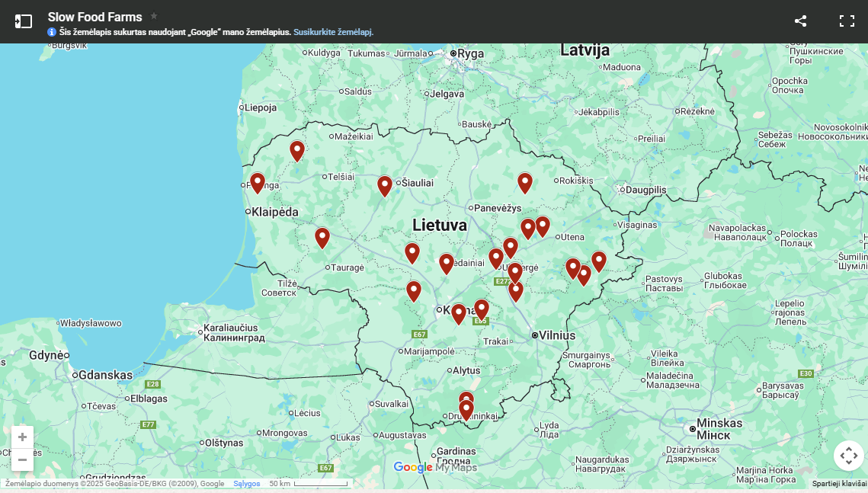868x493 pixels.
Task: Zoom in with the plus button
Action: 23,437
